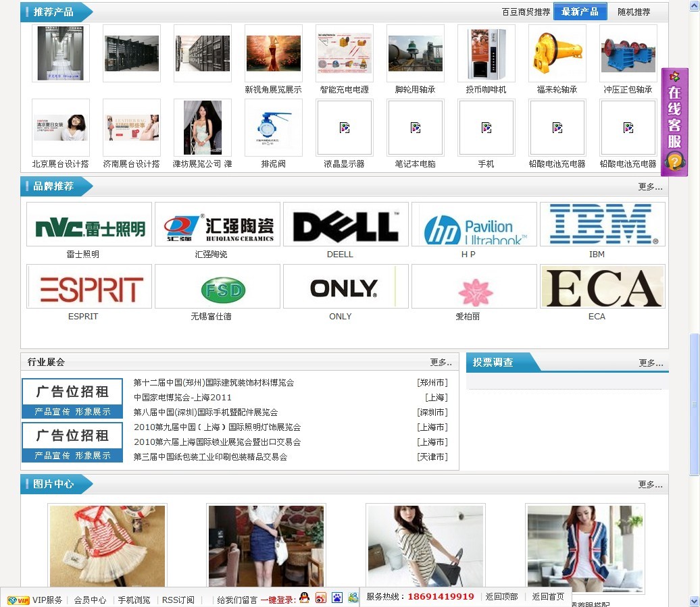Open the 排泥阀 valve product image
The width and height of the screenshot is (700, 607).
[273, 128]
